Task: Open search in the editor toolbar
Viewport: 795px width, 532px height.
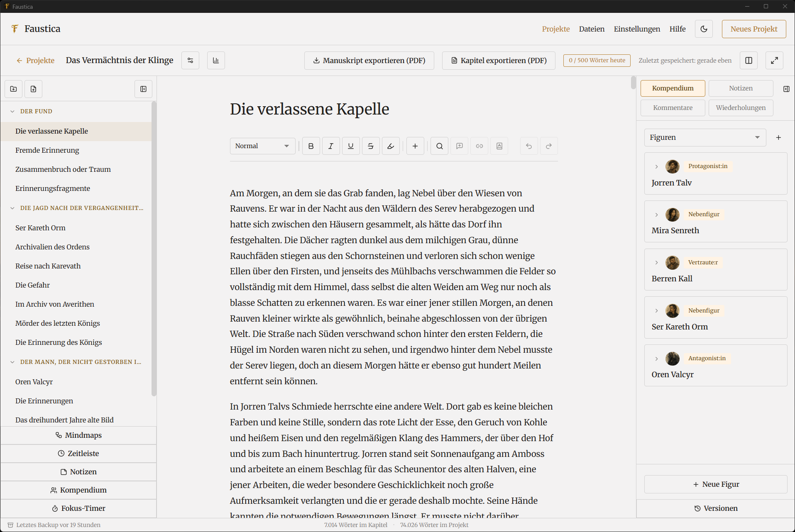Action: point(440,146)
